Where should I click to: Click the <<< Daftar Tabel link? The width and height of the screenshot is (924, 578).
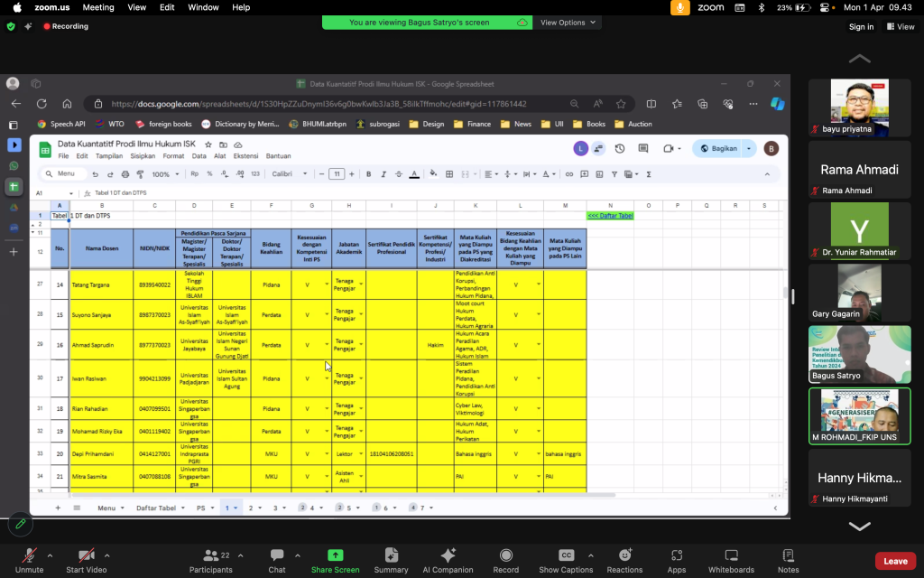click(610, 216)
